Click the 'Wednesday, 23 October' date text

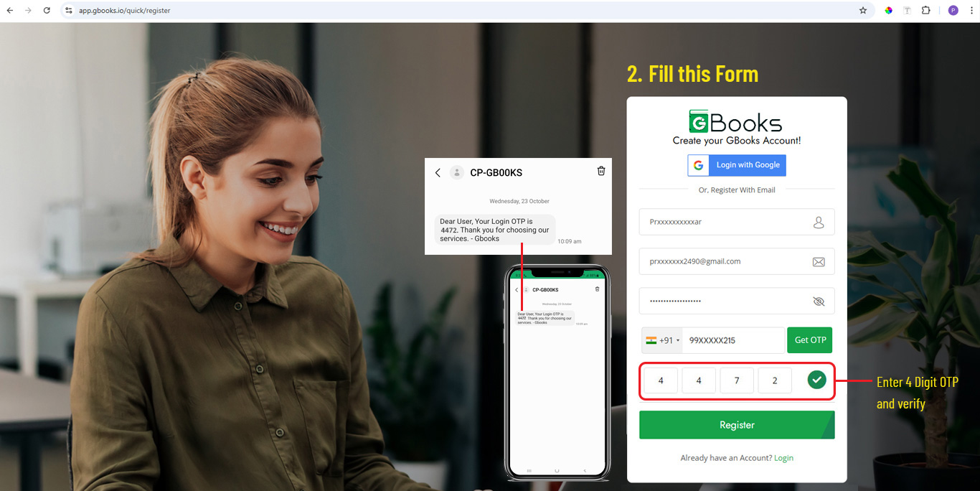point(519,201)
